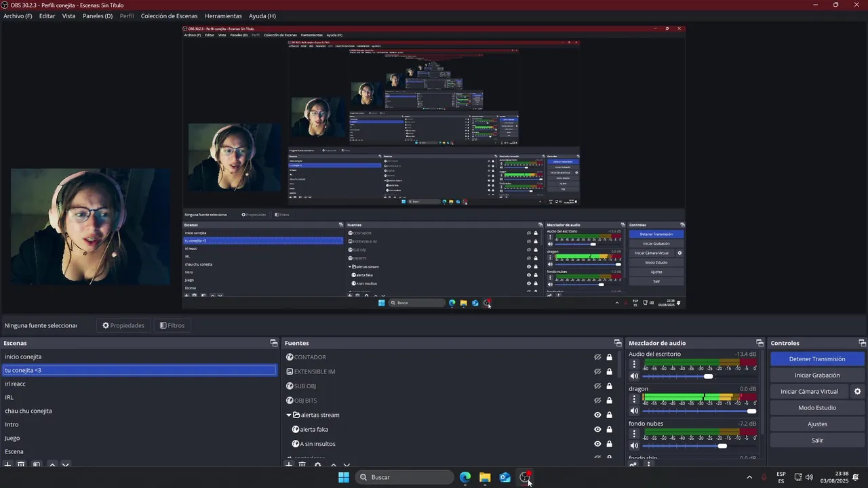Click Iniciar Cámara Virtual button
This screenshot has height=488, width=868.
[x=809, y=392]
